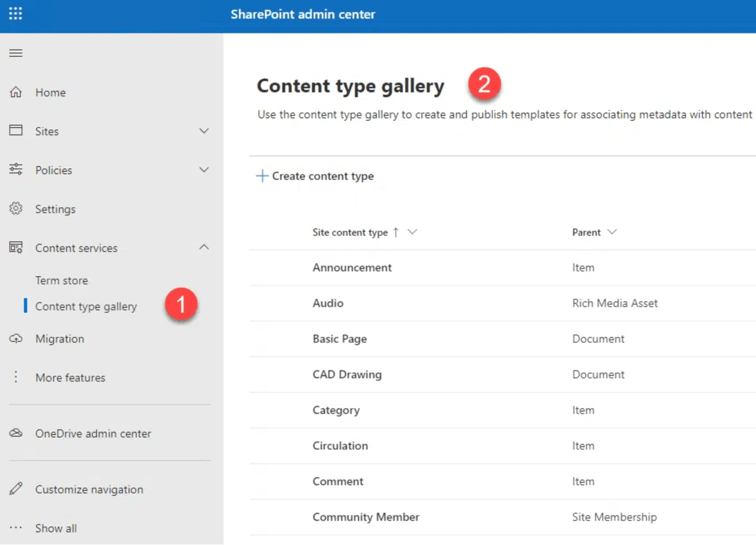Click the Parent column header text
The width and height of the screenshot is (756, 546).
(x=586, y=233)
